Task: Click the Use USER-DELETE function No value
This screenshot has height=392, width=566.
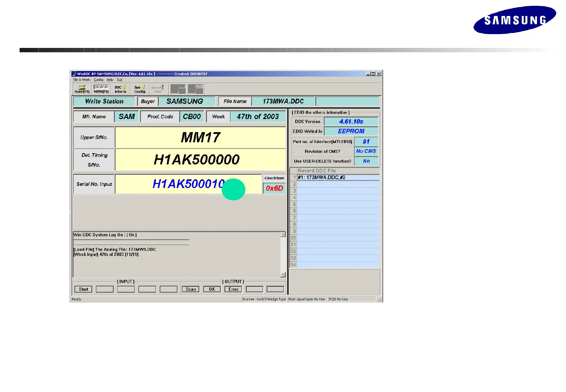Action: pos(366,161)
